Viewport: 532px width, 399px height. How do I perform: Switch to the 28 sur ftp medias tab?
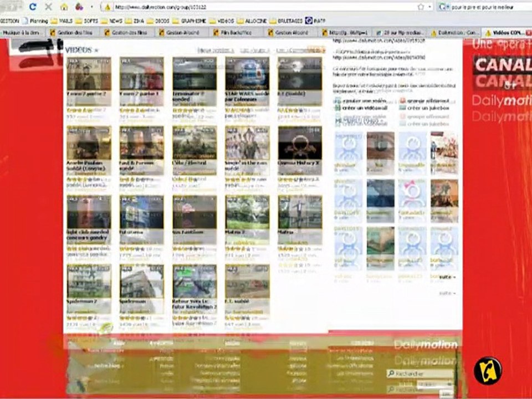[x=400, y=33]
